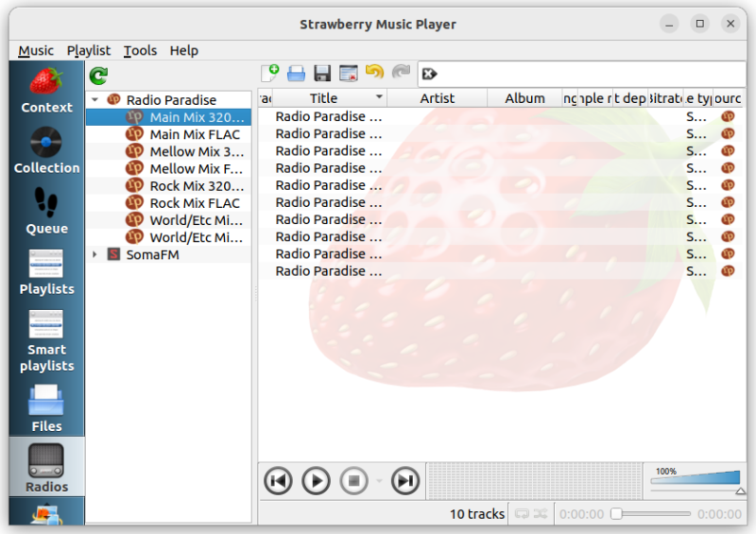Play previous track button
This screenshot has width=756, height=534.
coord(278,481)
